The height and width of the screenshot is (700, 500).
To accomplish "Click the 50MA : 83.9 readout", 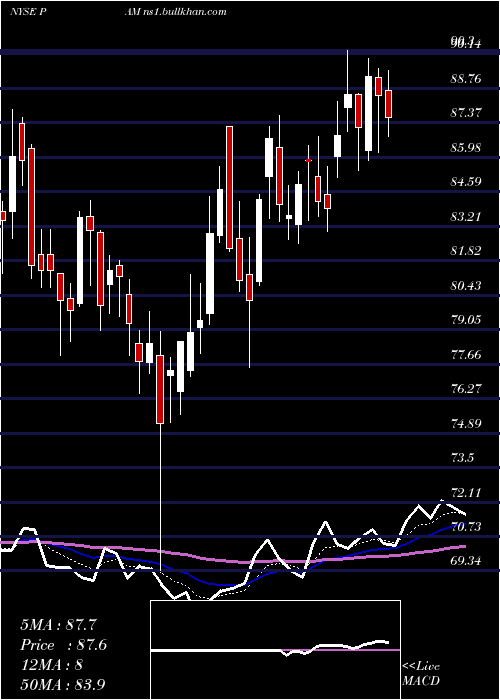I will [x=63, y=684].
